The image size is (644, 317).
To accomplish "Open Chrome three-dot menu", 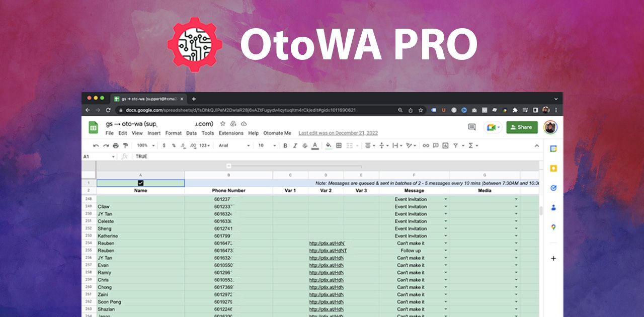I will [556, 110].
